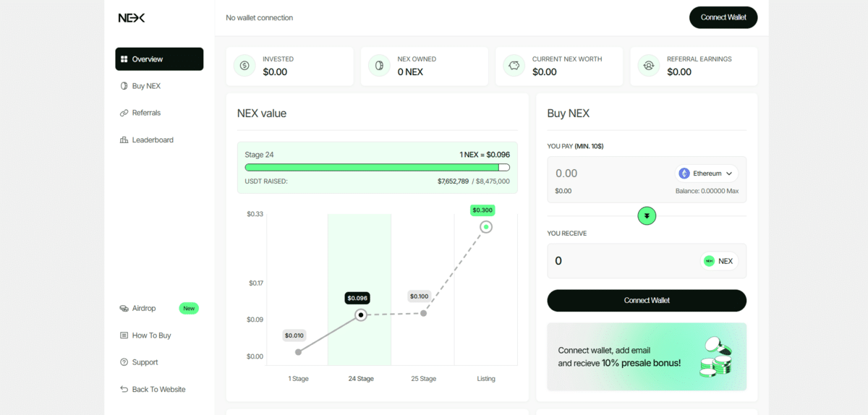The height and width of the screenshot is (415, 868).
Task: Click the Buy NEX coin icon
Action: [x=124, y=86]
